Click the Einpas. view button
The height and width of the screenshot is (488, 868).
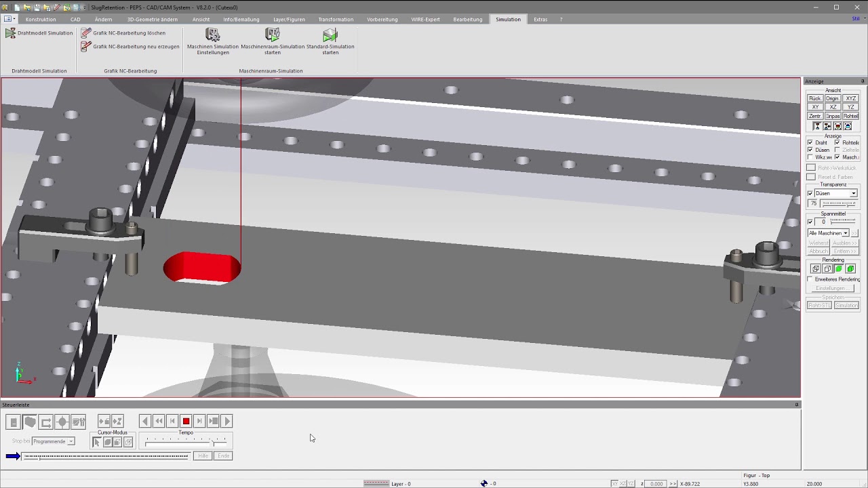(833, 116)
